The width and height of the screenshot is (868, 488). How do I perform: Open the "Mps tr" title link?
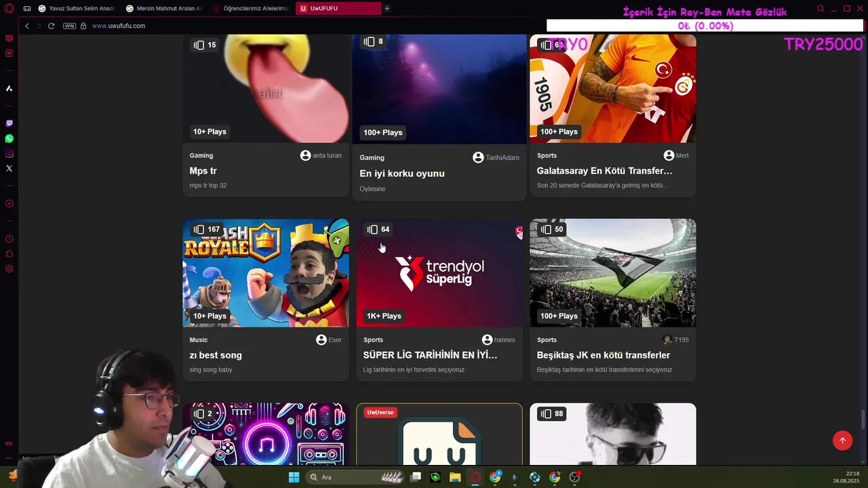(x=203, y=171)
